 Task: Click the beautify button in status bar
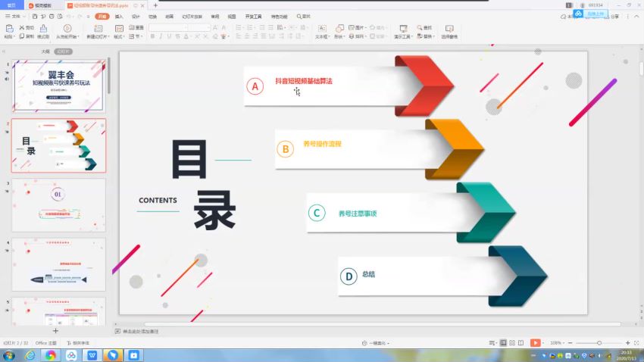pyautogui.click(x=376, y=343)
